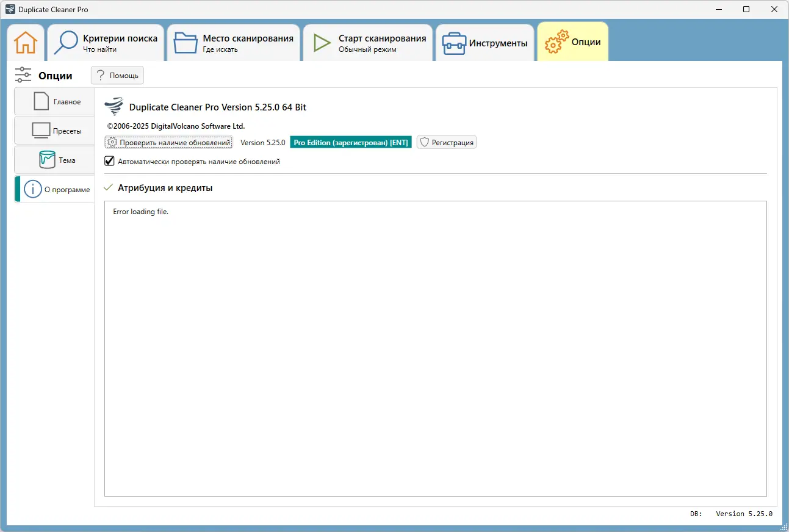This screenshot has width=789, height=532.
Task: Collapse the Атрибуция и кредиты section
Action: (109, 188)
